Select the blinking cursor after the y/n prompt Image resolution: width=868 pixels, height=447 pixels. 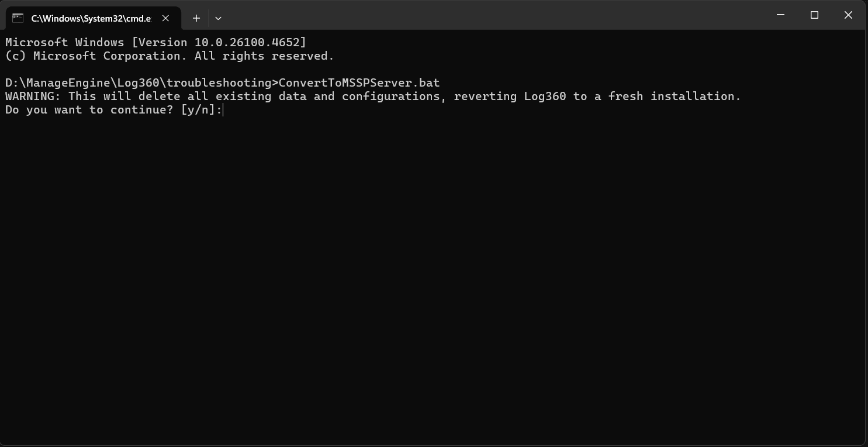(222, 109)
